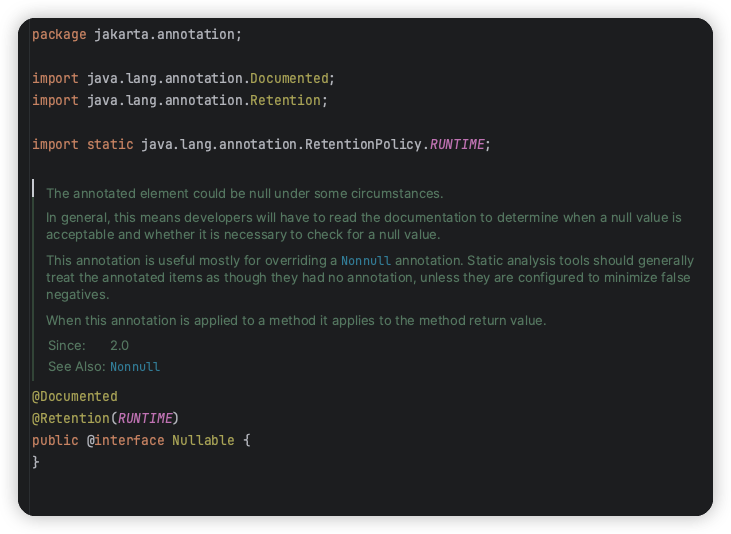Click the public keyword
Image resolution: width=731 pixels, height=534 pixels.
(55, 440)
